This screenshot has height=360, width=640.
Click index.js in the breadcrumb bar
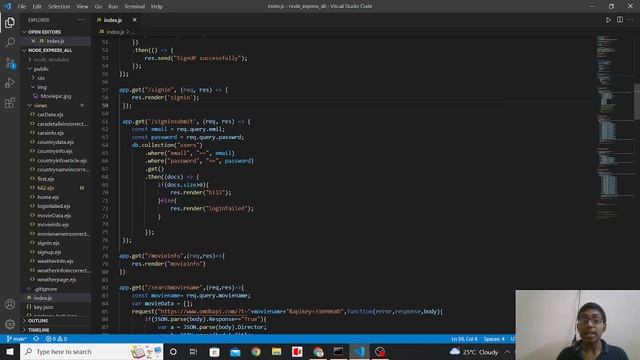click(116, 32)
